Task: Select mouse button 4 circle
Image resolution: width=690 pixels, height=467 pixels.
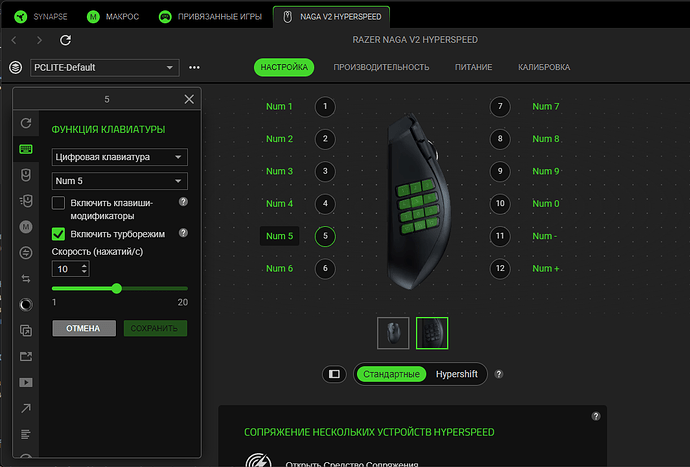Action: click(325, 204)
